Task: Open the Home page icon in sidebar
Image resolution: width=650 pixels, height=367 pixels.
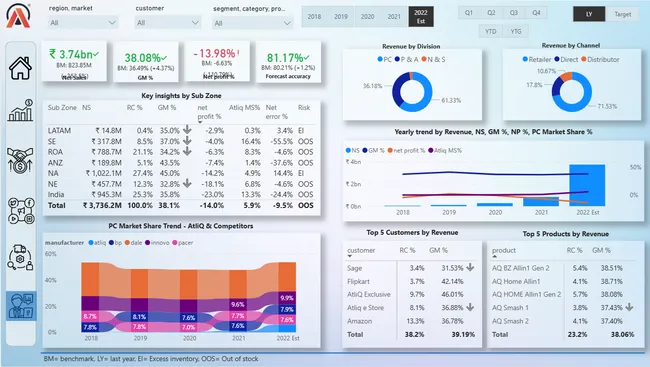Action: tap(20, 68)
